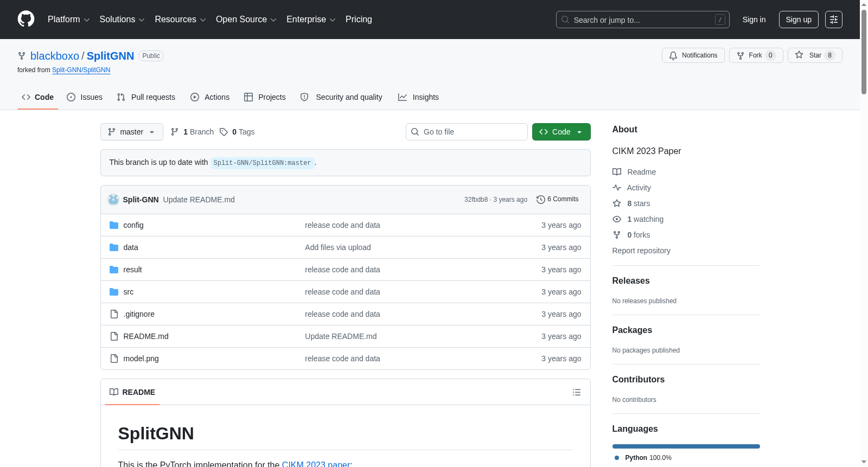
Task: Open the model.png file name
Action: [x=141, y=359]
